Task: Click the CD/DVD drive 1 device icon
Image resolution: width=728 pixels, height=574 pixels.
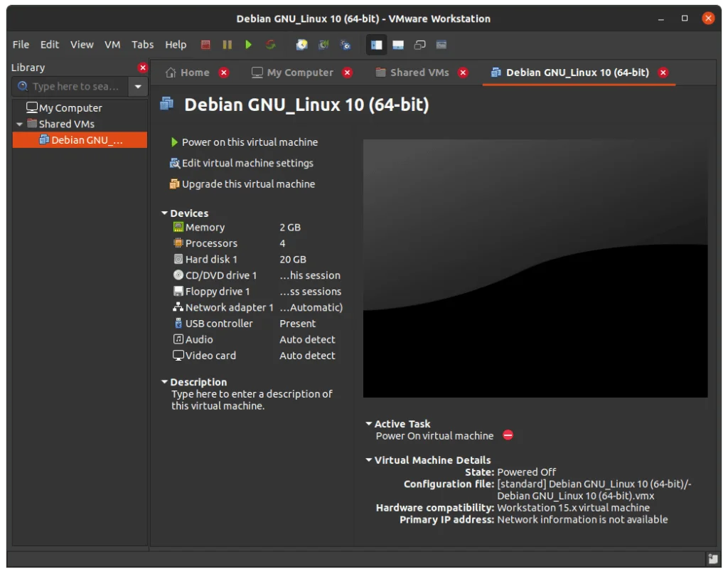Action: tap(178, 275)
